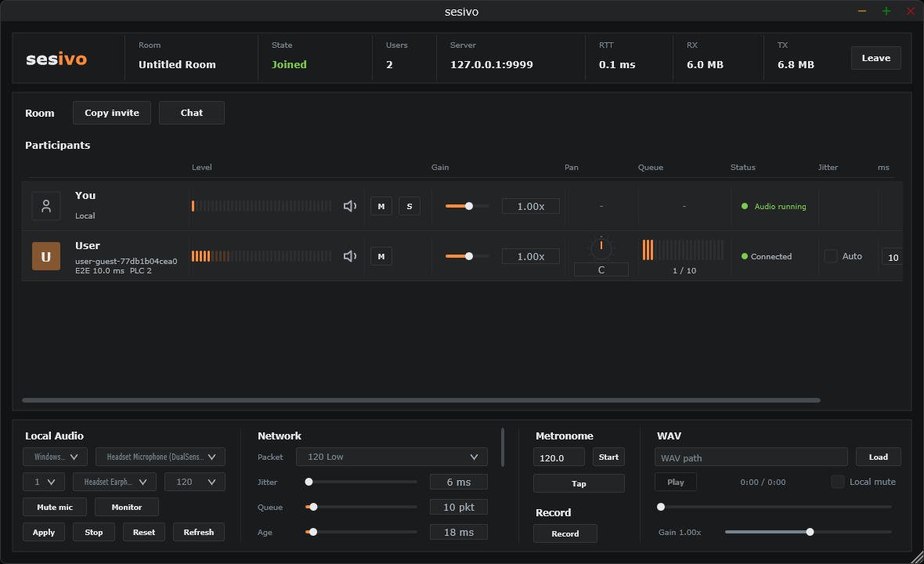Viewport: 924px width, 564px height.
Task: Expand the Headset Microphone input dropdown
Action: coord(161,457)
